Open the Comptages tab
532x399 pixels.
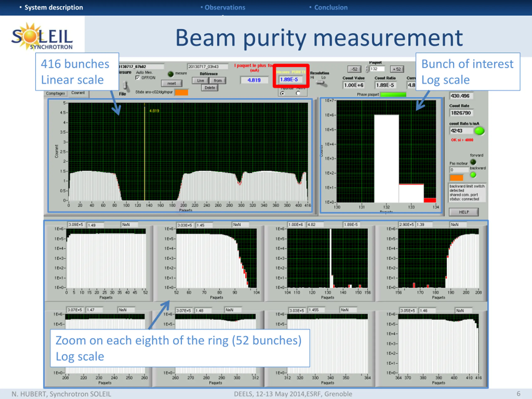55,94
